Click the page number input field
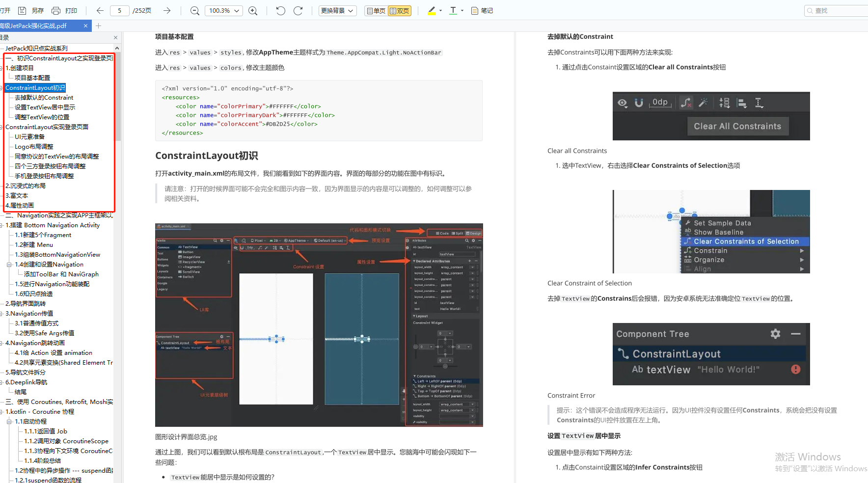The width and height of the screenshot is (868, 483). click(119, 10)
